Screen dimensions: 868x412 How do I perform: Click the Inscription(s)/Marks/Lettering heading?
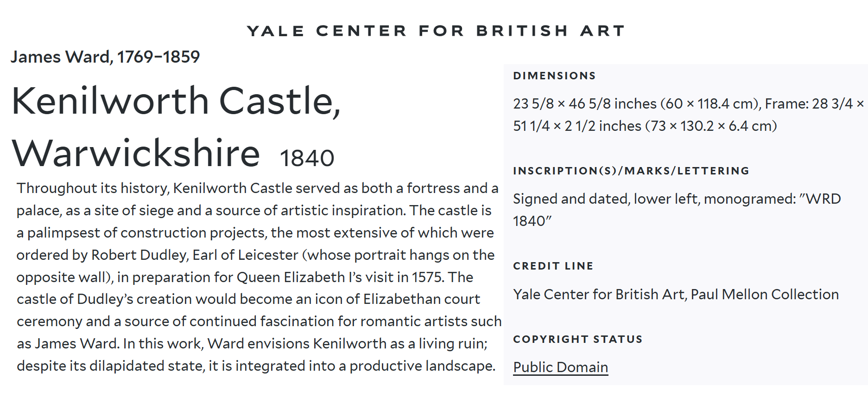[631, 171]
